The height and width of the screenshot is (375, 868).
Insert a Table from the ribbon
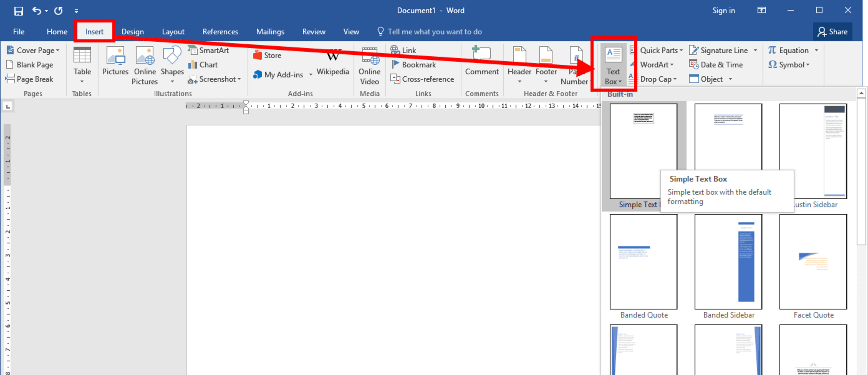pos(82,64)
